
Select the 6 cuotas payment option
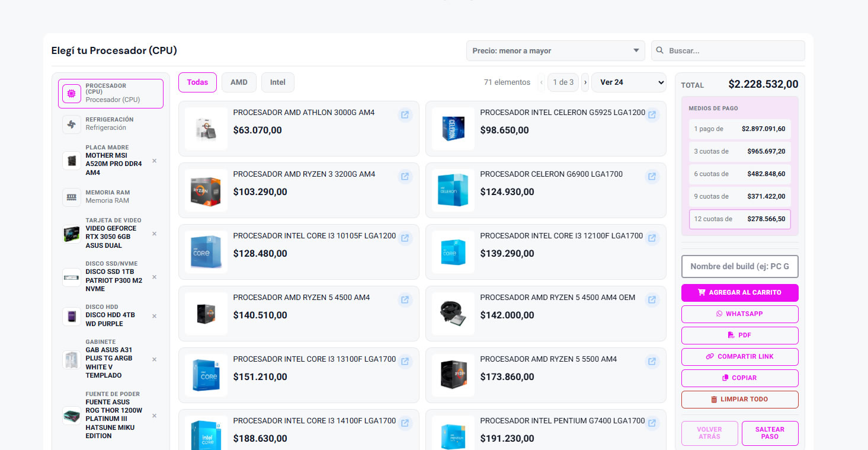click(739, 174)
